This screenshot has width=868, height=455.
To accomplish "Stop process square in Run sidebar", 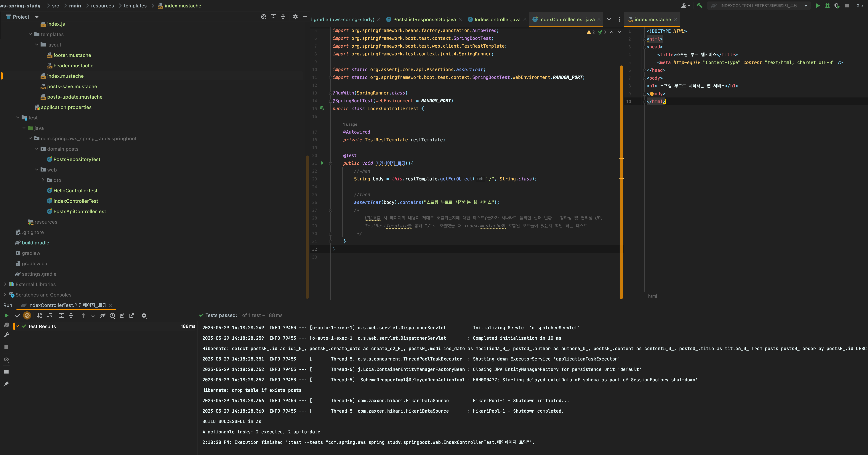I will pos(6,347).
